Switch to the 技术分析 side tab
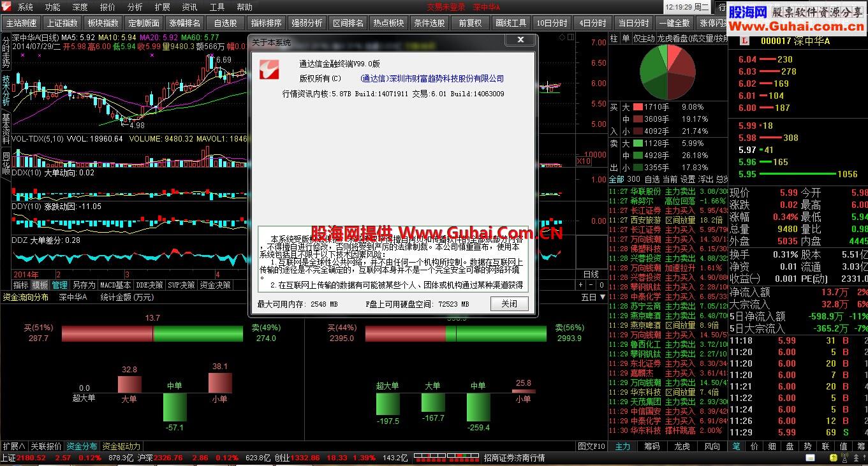 point(6,90)
